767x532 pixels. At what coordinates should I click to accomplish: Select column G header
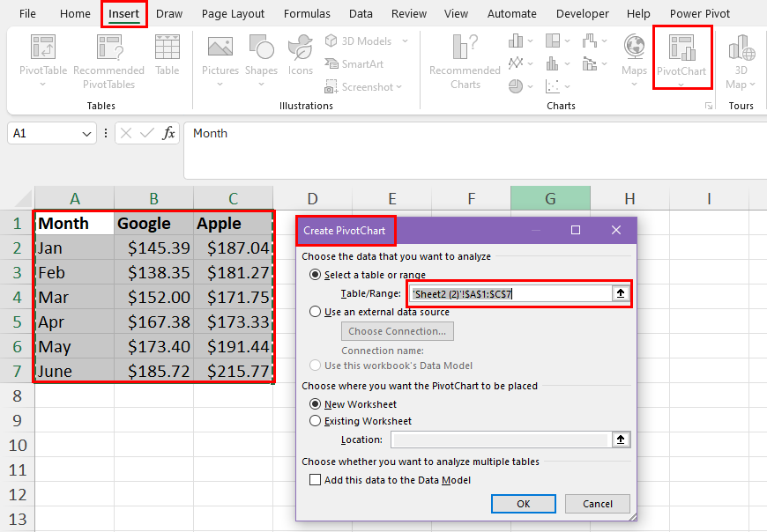coord(550,198)
